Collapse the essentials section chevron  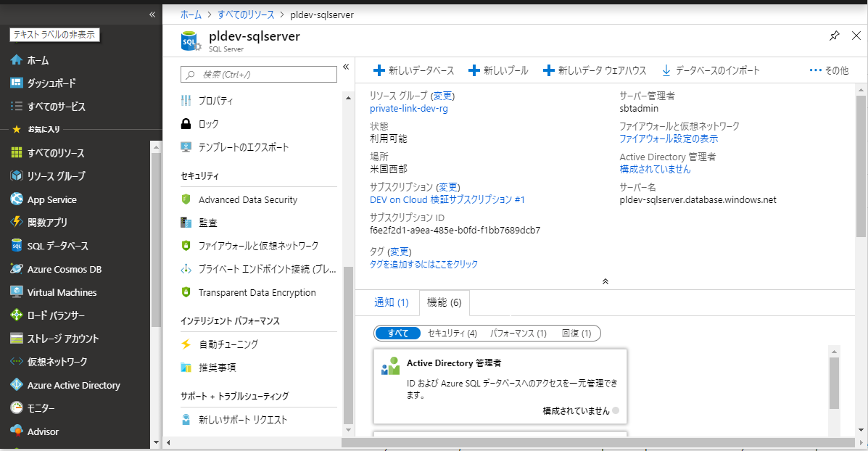point(605,281)
